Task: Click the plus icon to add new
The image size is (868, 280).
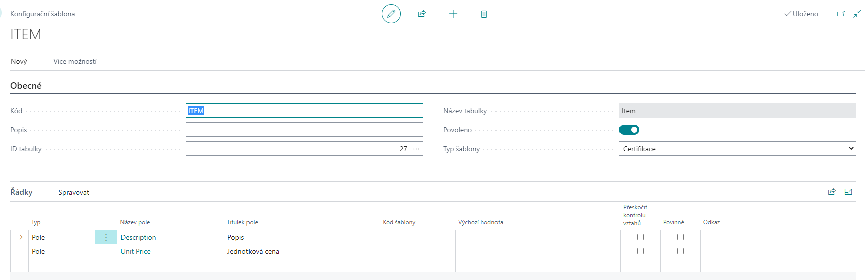Action: click(453, 14)
